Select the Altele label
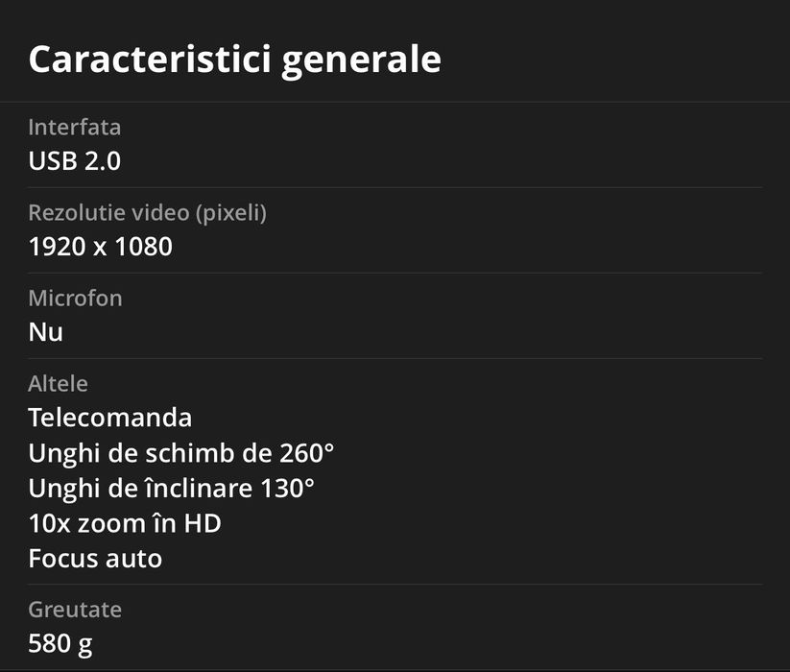 pyautogui.click(x=58, y=383)
